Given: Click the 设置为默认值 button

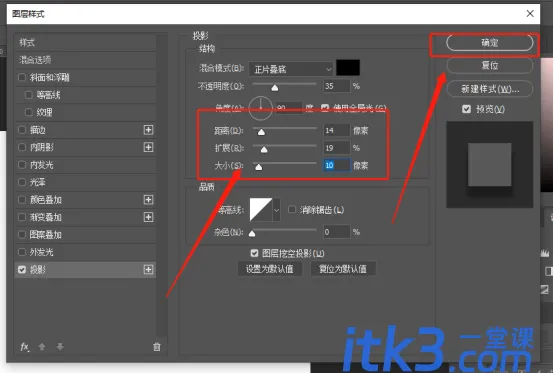Looking at the screenshot, I should click(270, 269).
